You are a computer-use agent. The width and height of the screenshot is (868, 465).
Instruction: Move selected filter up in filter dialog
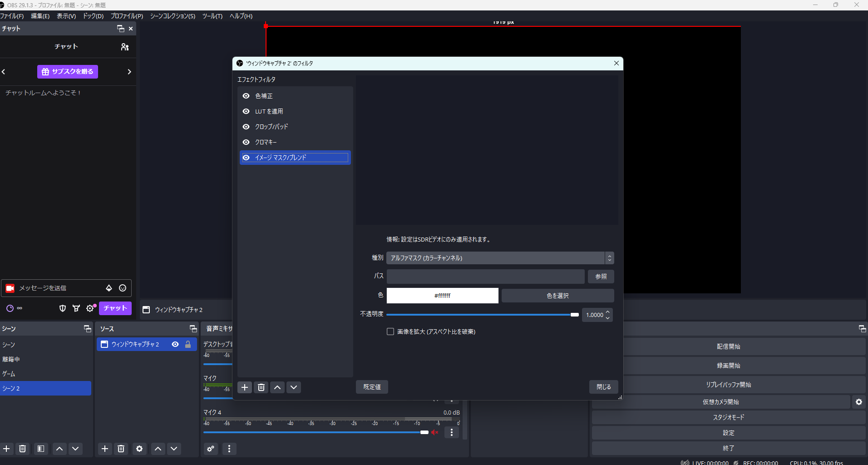277,387
